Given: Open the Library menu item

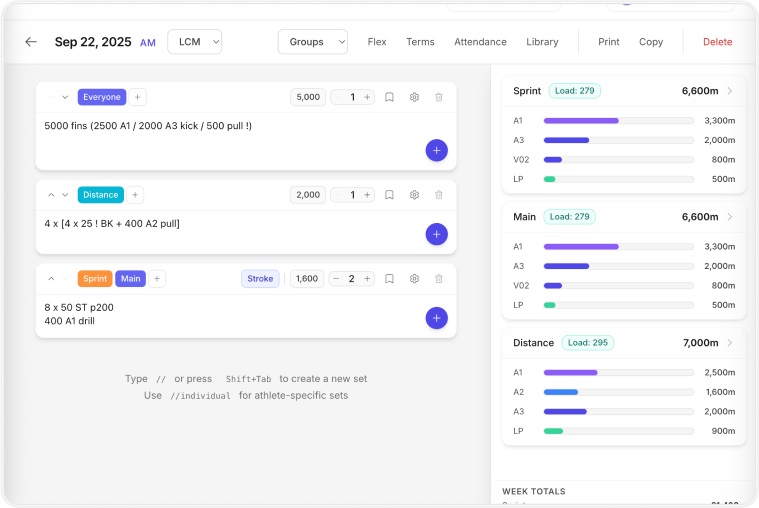Looking at the screenshot, I should coord(542,42).
